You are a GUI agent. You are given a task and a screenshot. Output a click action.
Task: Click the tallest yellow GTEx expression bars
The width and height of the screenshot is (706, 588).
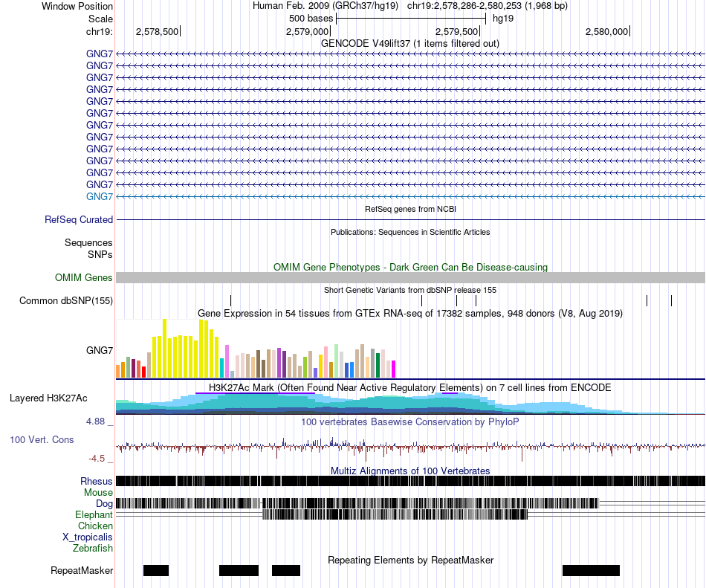(x=204, y=349)
